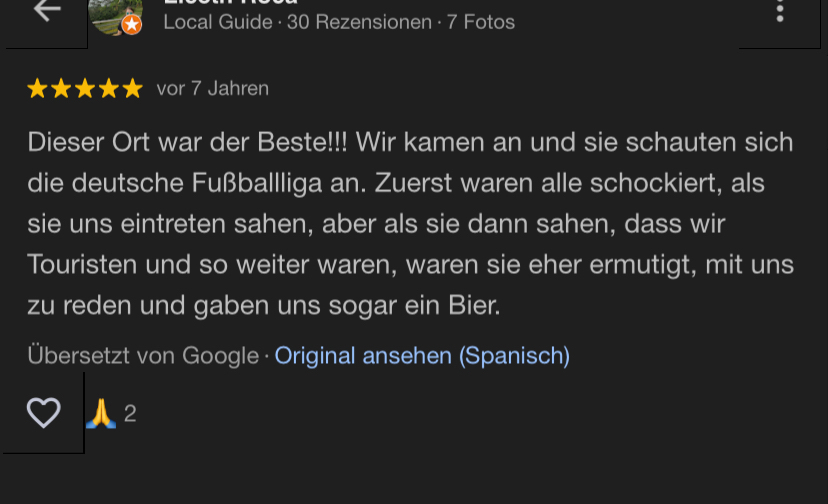
Task: Open the reviewer's "30 Rezensionen"
Action: pyautogui.click(x=359, y=22)
